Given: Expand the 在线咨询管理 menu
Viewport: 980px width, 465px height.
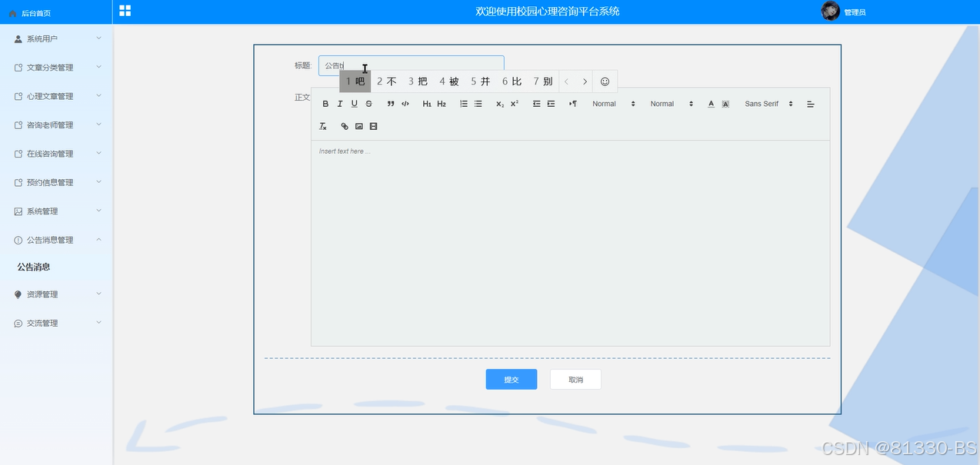Looking at the screenshot, I should pos(56,154).
